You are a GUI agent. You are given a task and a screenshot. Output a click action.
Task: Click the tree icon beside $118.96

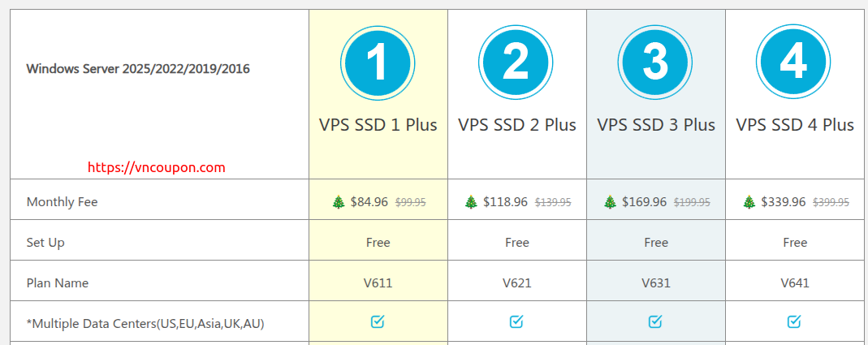(x=471, y=202)
